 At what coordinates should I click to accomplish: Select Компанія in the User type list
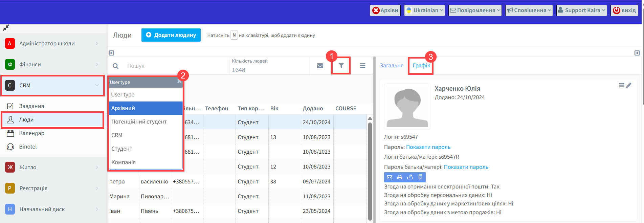[x=146, y=162]
